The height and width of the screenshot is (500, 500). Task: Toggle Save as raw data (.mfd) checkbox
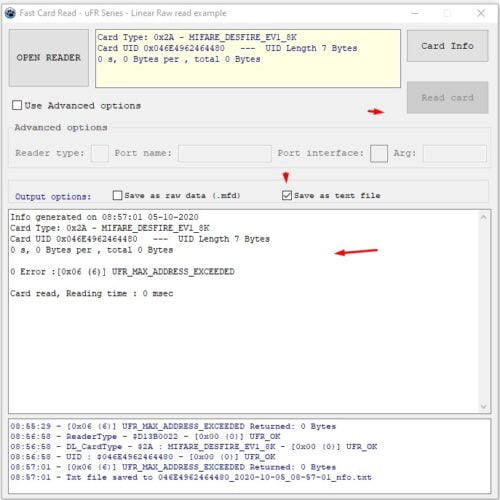pos(117,195)
